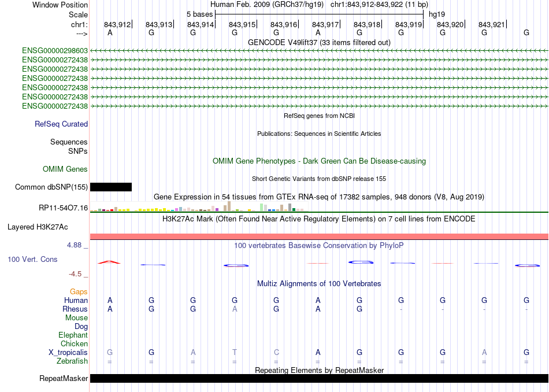
Task: Click the RepeatMasker track label
Action: click(64, 378)
